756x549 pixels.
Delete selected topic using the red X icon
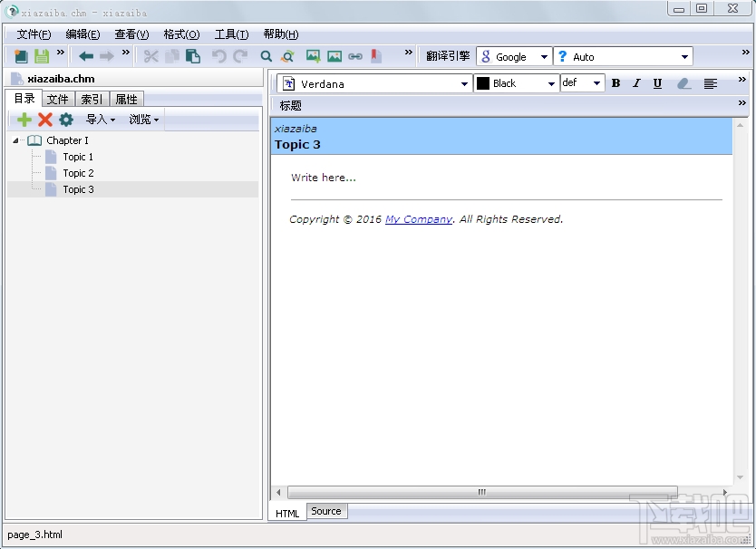coord(44,119)
